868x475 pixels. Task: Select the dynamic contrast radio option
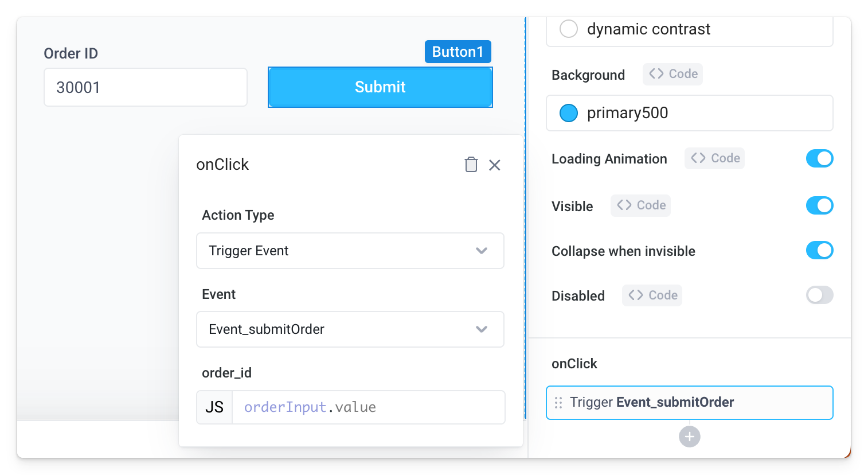point(569,29)
